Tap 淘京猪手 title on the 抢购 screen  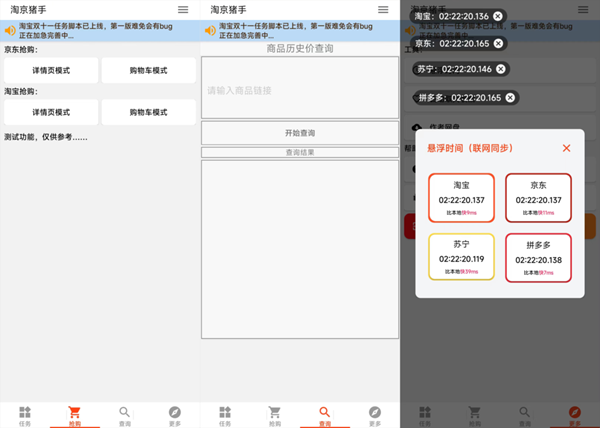[28, 10]
